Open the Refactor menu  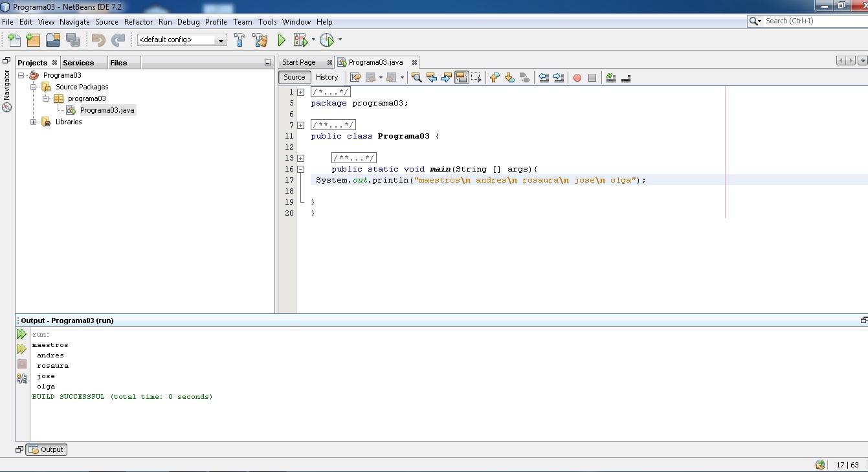click(138, 21)
